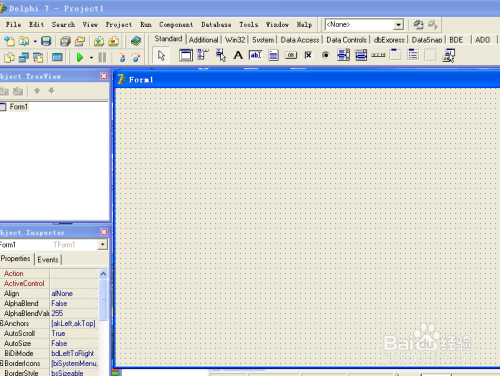
Task: Open the desktop layout <None> dropdown
Action: point(398,25)
